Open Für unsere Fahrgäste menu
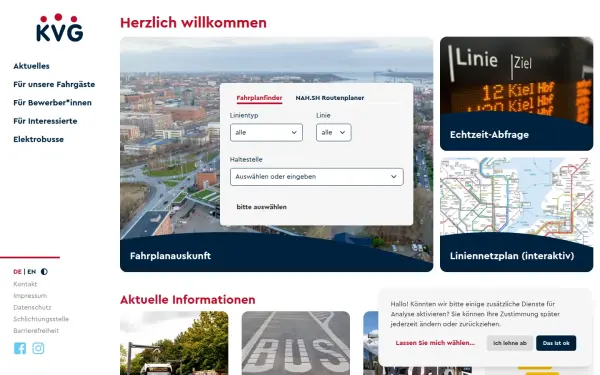Screen dimensions: 600x375 pos(54,84)
